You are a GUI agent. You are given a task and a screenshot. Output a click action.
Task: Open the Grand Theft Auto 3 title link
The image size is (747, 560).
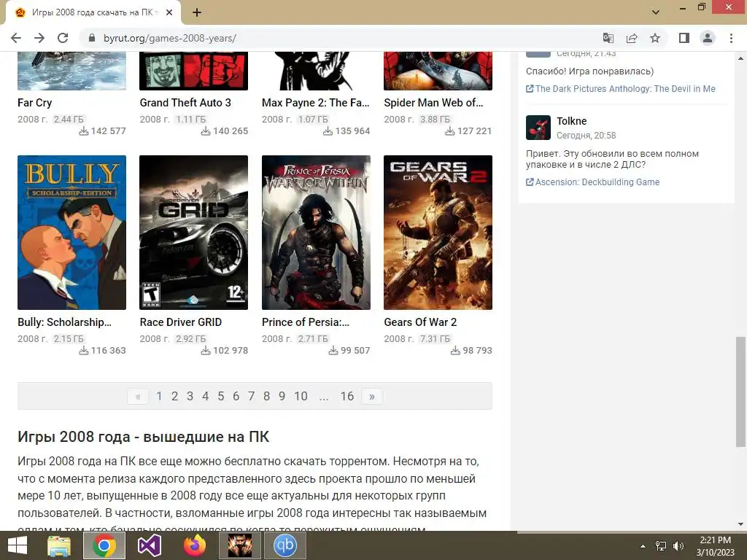[185, 103]
